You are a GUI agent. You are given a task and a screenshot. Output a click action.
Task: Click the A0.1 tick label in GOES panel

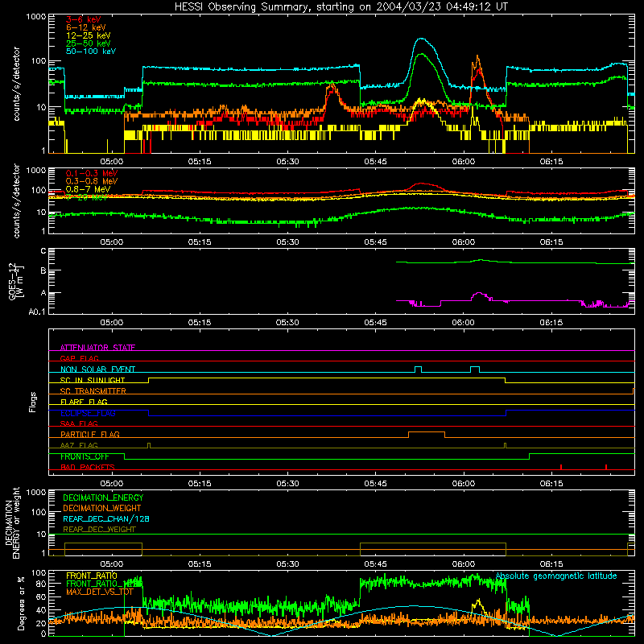(x=37, y=312)
